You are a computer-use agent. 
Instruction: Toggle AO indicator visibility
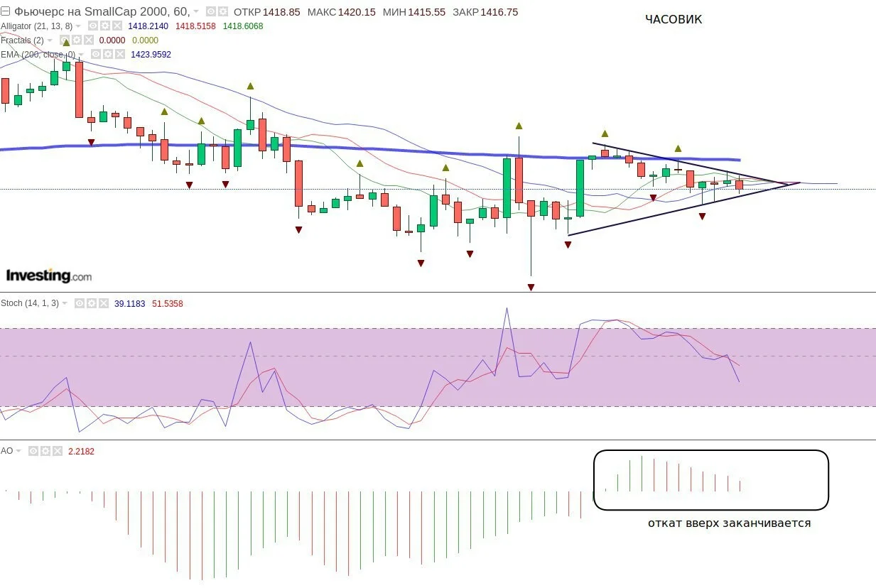33,451
